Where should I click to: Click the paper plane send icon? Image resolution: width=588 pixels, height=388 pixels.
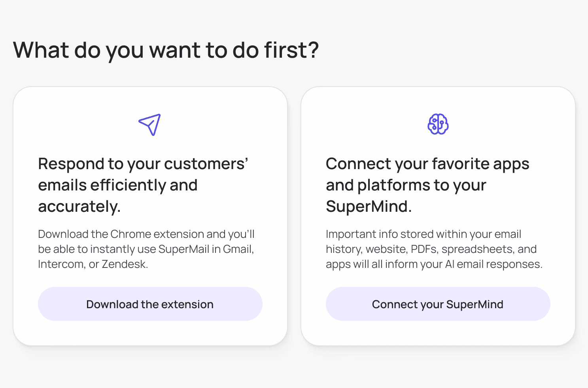150,124
